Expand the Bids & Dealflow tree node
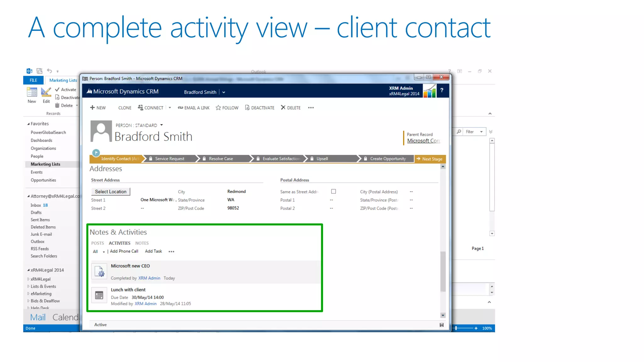The image size is (644, 362). [x=28, y=301]
